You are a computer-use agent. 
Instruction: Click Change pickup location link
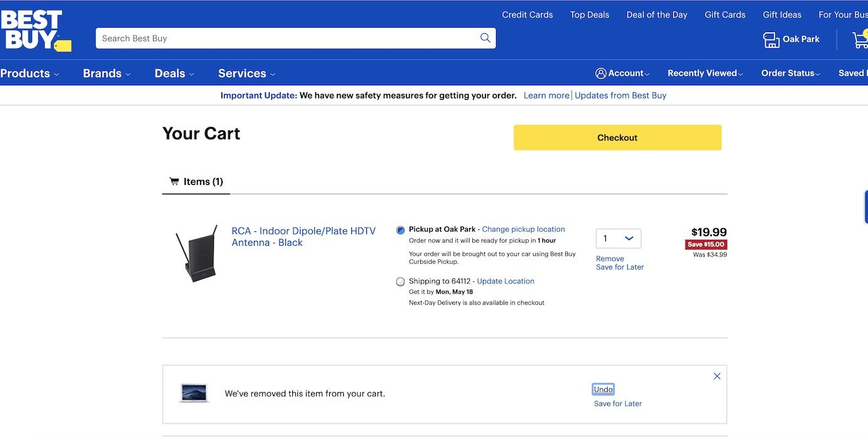523,229
